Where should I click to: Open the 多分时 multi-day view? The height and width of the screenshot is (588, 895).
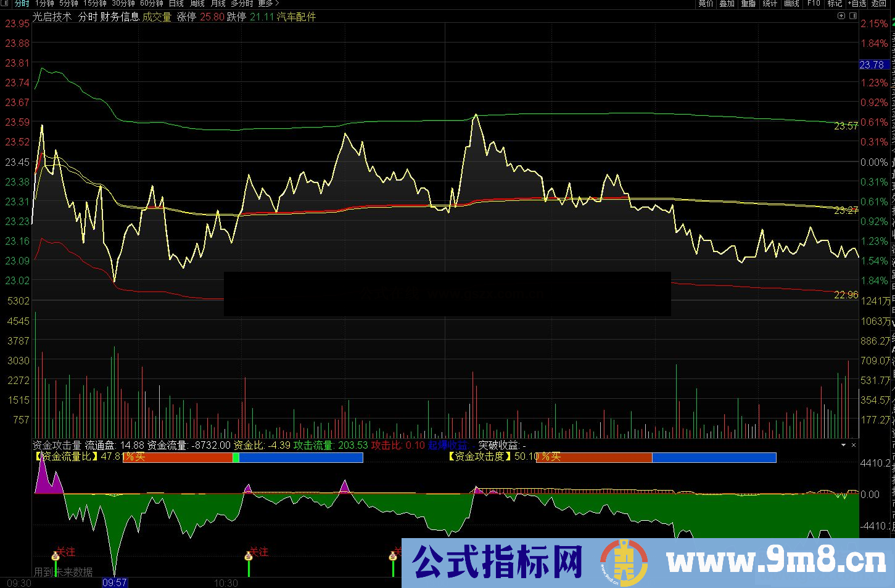[x=242, y=4]
